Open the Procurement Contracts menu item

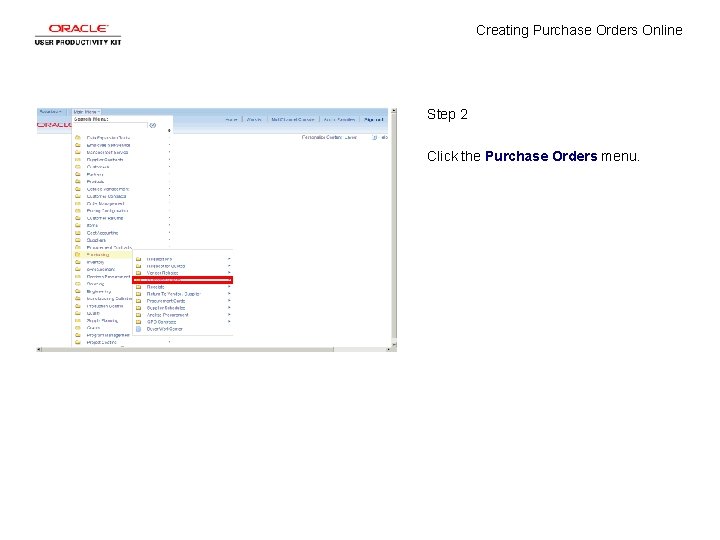[x=109, y=248]
